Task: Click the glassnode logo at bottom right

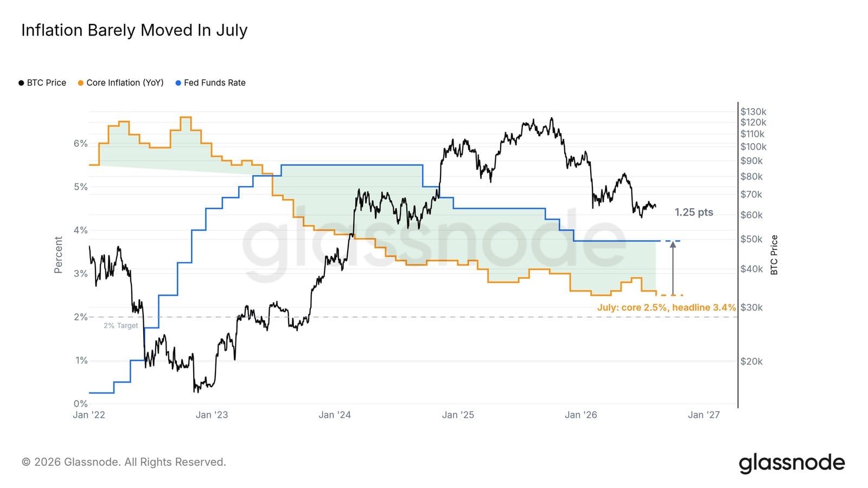Action: [792, 463]
